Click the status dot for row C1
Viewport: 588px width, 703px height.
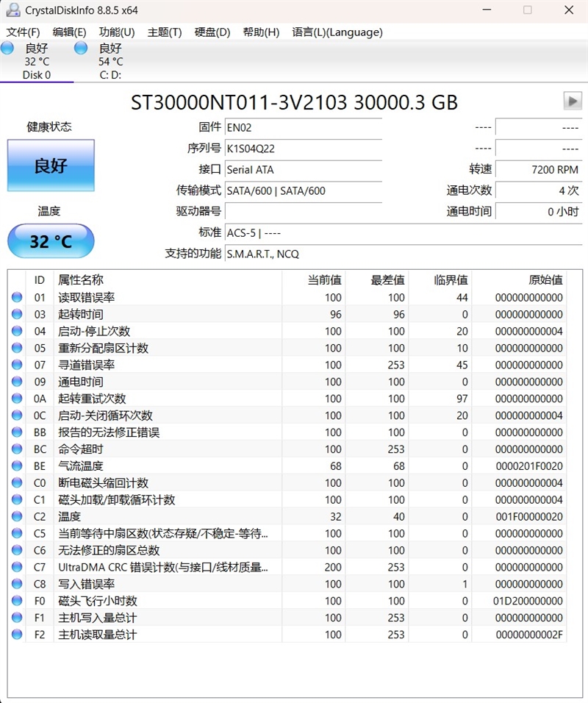pos(17,499)
